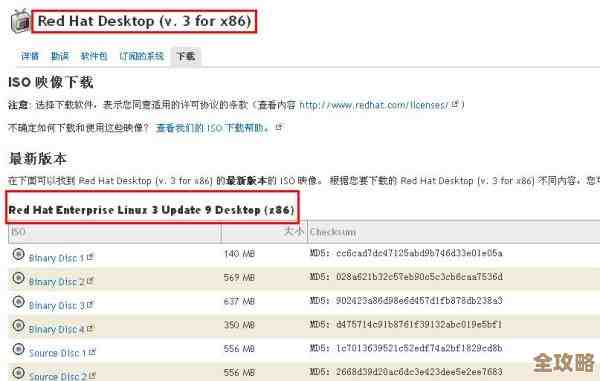Click the Red Hat Enterprise Linux 3 Update 9 heading
Image resolution: width=600 pixels, height=381 pixels.
point(152,210)
